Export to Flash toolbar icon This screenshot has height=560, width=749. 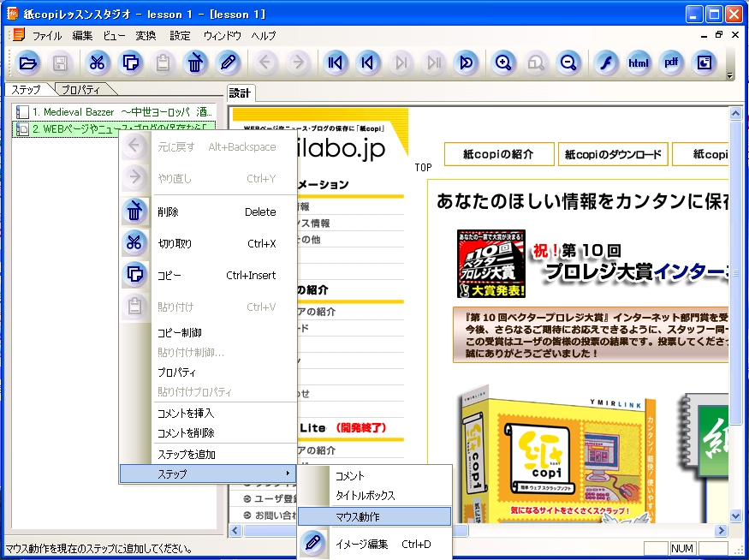tap(606, 63)
